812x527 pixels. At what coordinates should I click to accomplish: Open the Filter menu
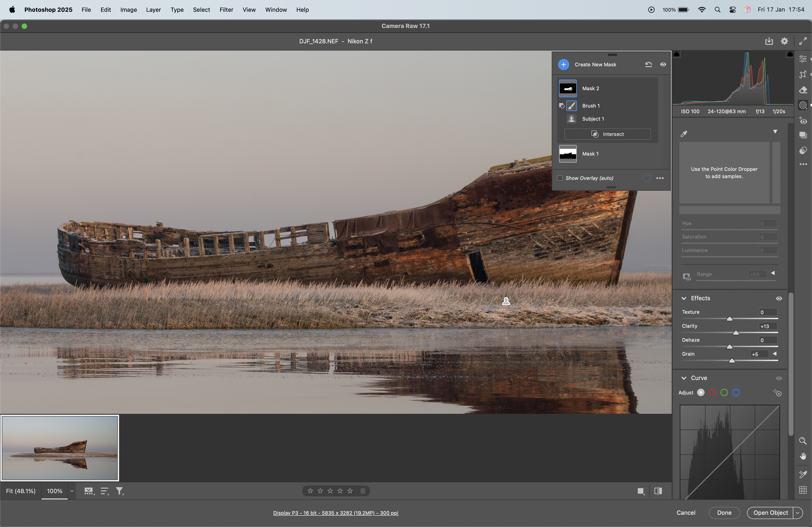point(226,9)
